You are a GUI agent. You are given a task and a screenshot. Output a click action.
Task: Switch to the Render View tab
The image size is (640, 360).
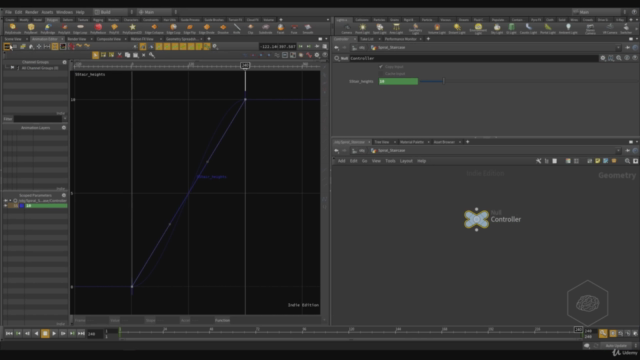point(77,39)
